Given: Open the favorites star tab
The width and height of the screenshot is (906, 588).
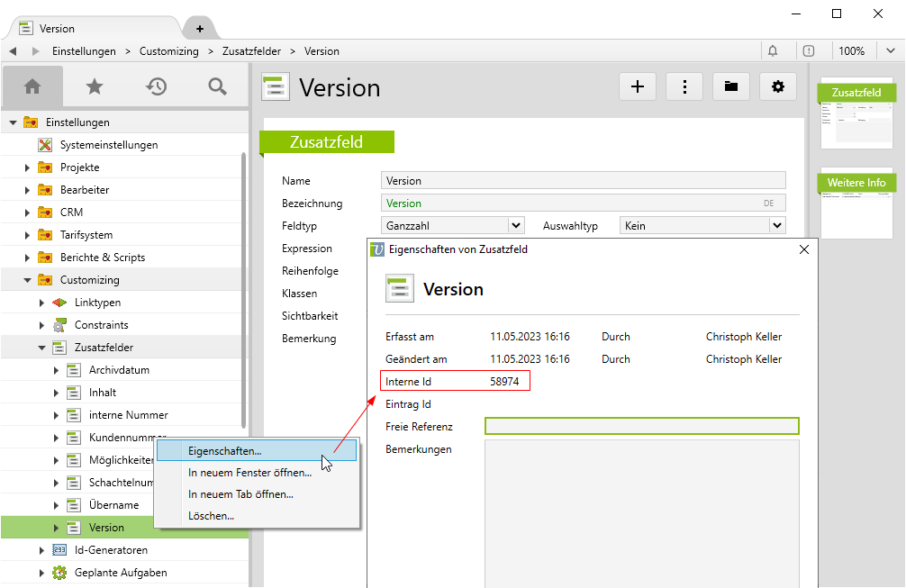Looking at the screenshot, I should [94, 86].
